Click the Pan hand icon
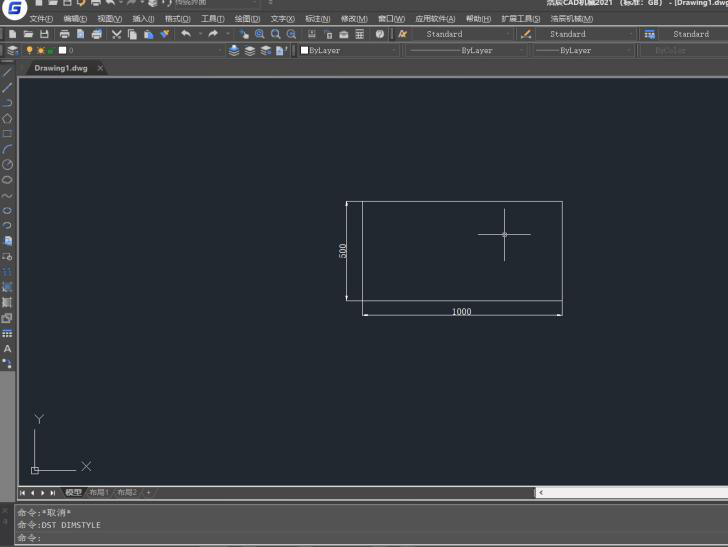This screenshot has height=547, width=728. [244, 34]
